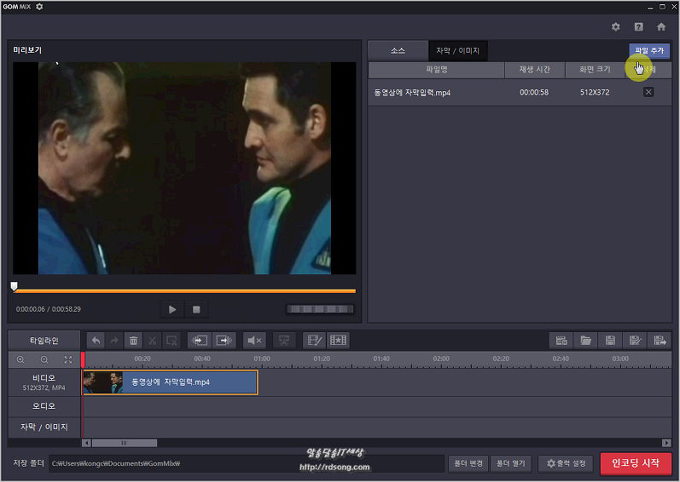
Task: Zoom in the timeline with magnifier plus
Action: [21, 360]
